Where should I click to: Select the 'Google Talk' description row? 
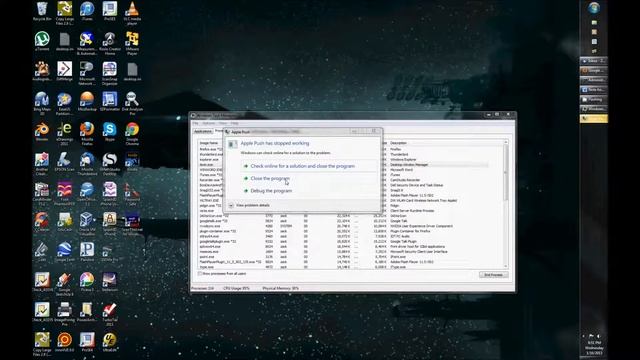[399, 221]
